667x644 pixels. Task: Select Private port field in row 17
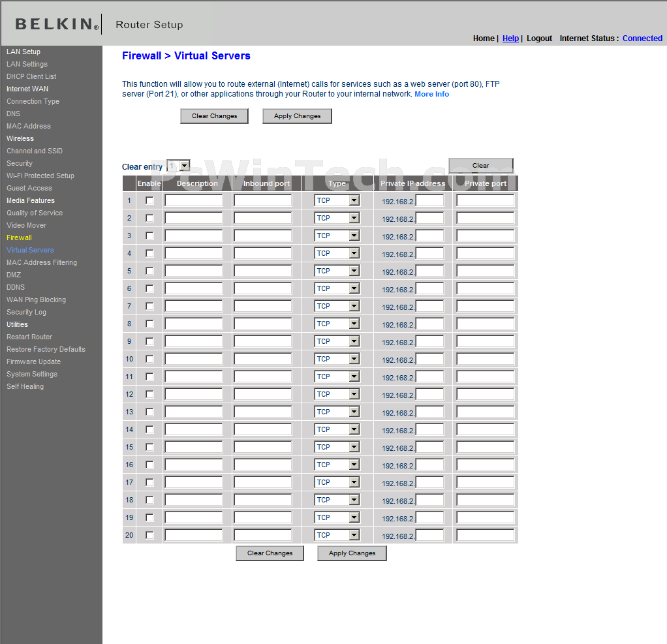(486, 482)
